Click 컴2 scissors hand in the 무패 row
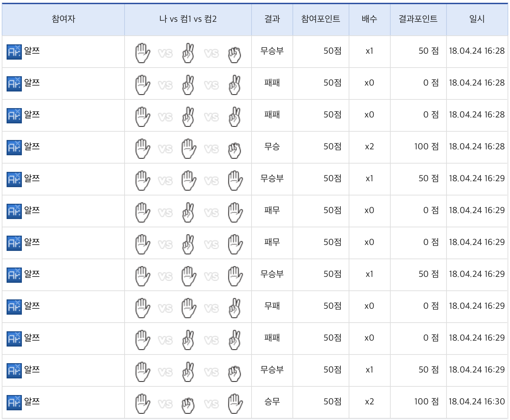 tap(235, 308)
